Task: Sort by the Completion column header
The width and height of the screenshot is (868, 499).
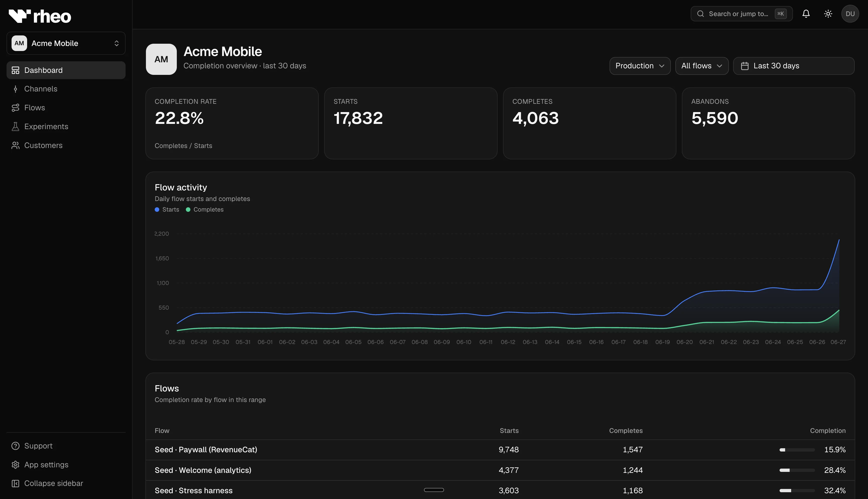Action: [x=828, y=431]
